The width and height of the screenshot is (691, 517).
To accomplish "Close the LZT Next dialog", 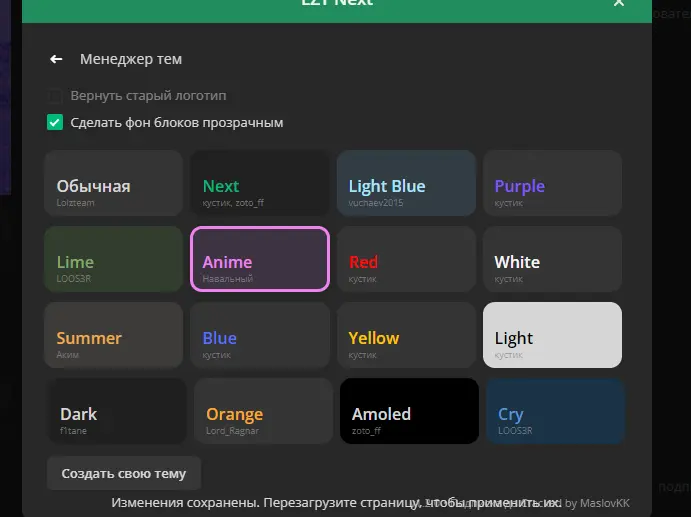I will pos(619,4).
